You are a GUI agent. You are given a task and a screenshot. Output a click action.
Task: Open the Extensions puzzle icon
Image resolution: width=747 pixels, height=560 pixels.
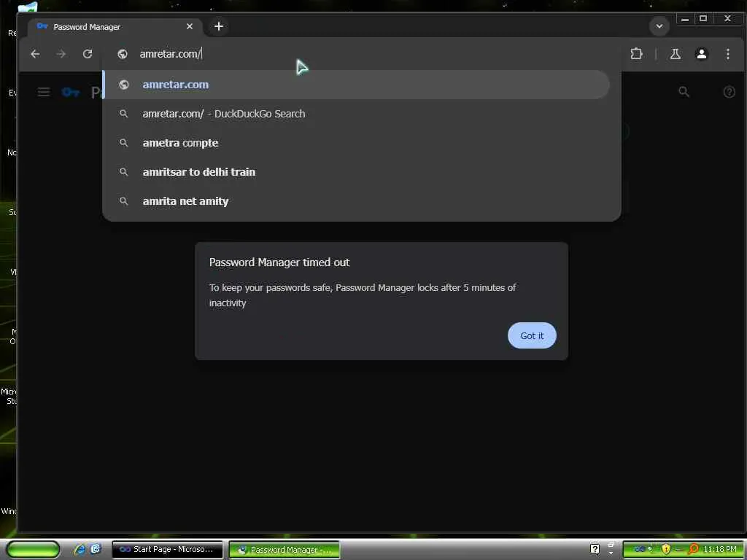(x=636, y=54)
